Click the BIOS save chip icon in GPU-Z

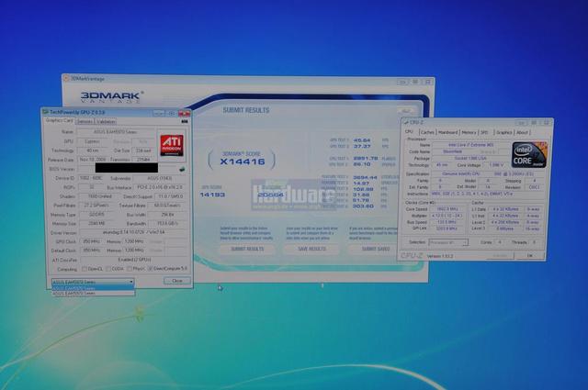(x=182, y=169)
